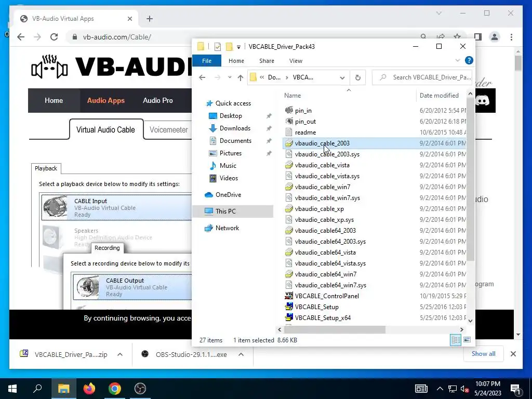Image resolution: width=532 pixels, height=399 pixels.
Task: Open the Explorer Share ribbon tab
Action: pyautogui.click(x=267, y=61)
